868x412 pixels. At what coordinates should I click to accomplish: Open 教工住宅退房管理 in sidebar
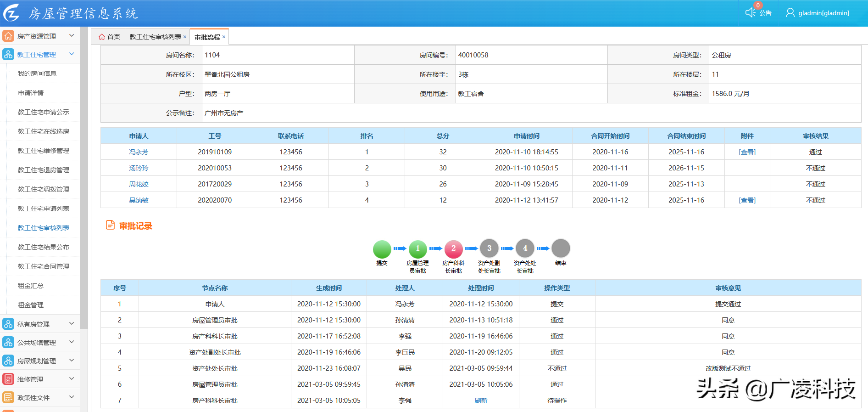tap(44, 170)
